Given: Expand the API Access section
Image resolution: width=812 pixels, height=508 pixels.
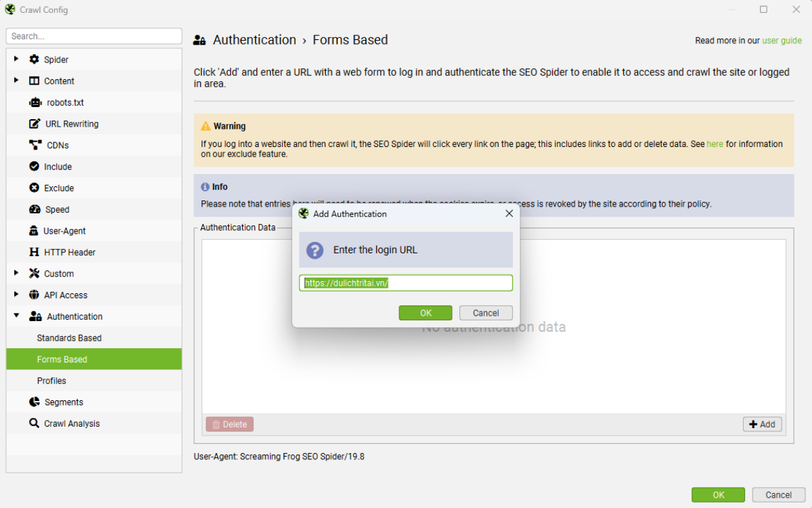Looking at the screenshot, I should [x=16, y=295].
